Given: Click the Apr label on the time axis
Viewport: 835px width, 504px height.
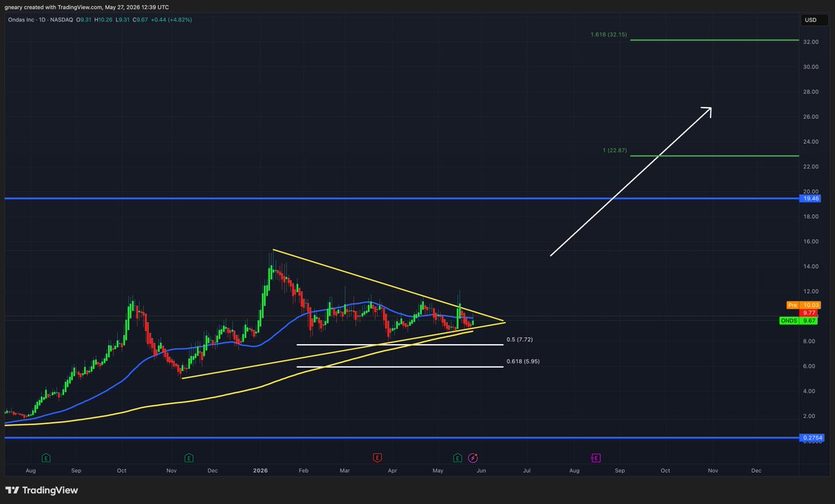Looking at the screenshot, I should (392, 471).
